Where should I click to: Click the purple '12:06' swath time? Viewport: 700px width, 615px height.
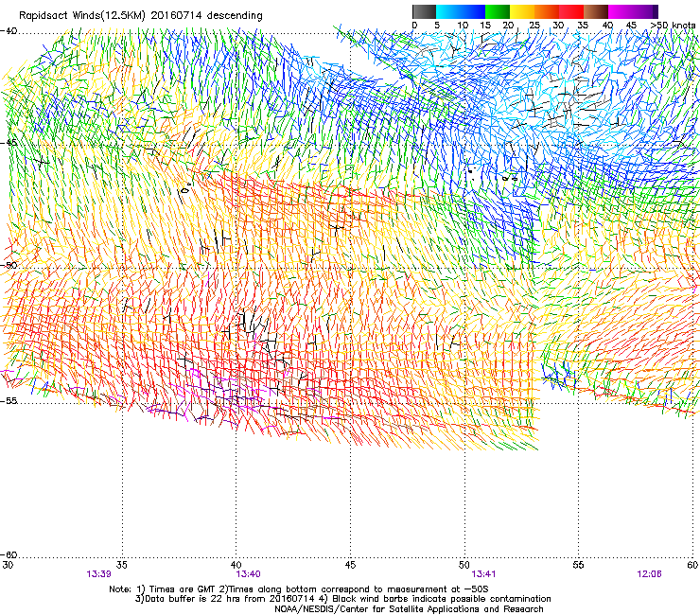coord(649,574)
